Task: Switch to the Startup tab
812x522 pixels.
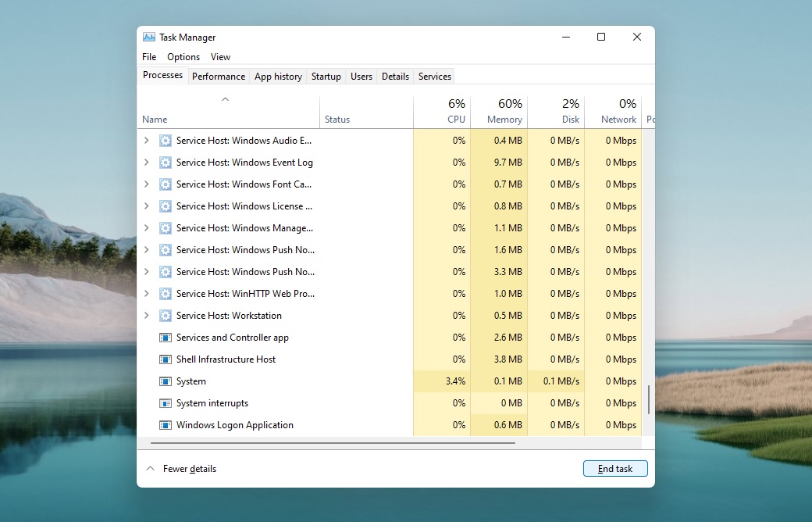Action: (326, 77)
